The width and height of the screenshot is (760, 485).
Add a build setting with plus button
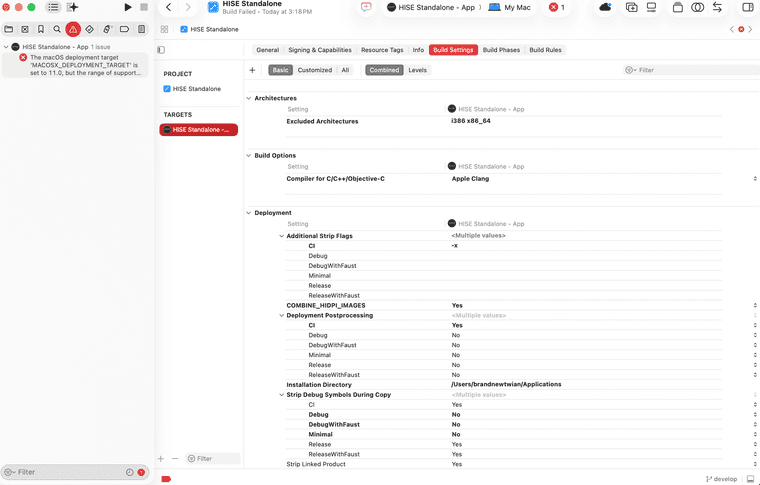(x=252, y=70)
